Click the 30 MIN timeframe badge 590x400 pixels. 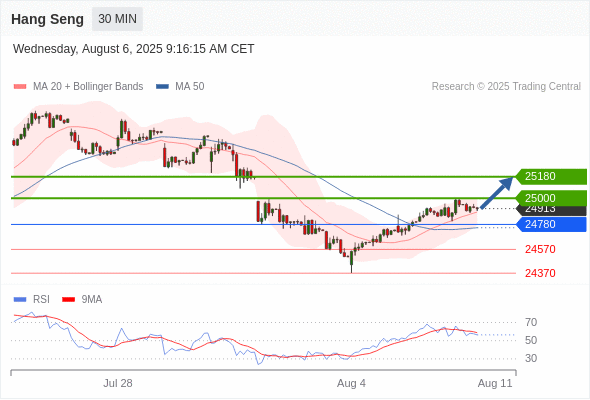pos(117,19)
